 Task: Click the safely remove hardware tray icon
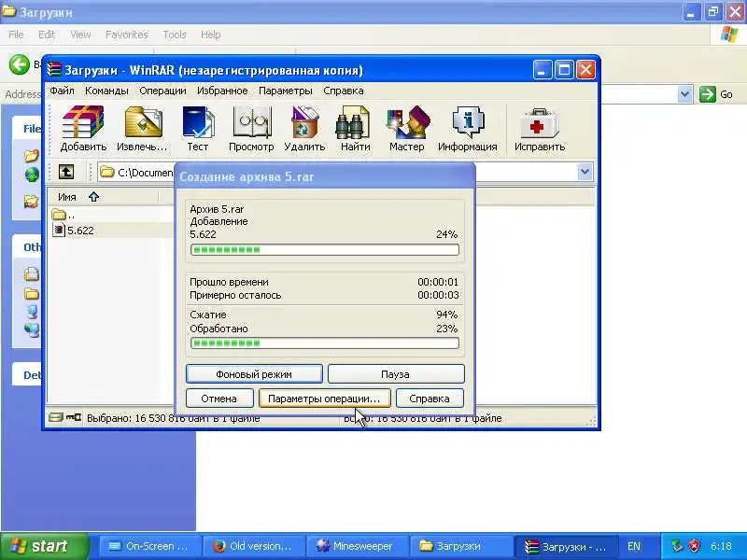coord(677,546)
